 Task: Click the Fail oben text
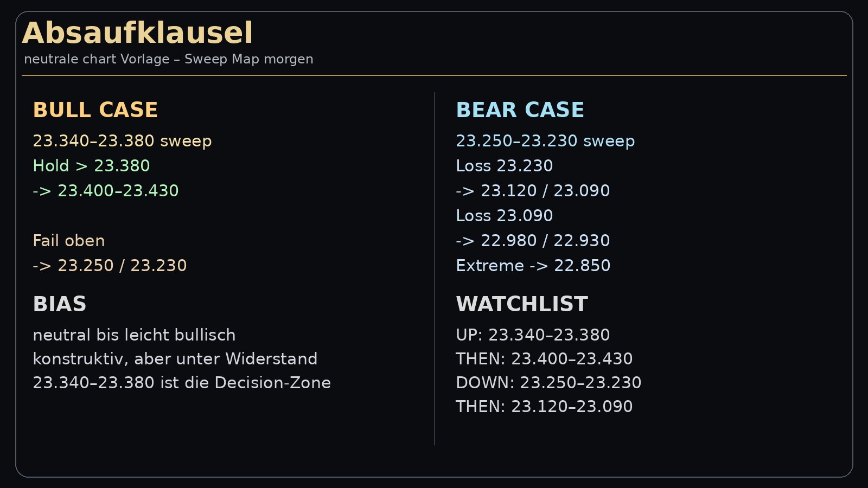(69, 241)
